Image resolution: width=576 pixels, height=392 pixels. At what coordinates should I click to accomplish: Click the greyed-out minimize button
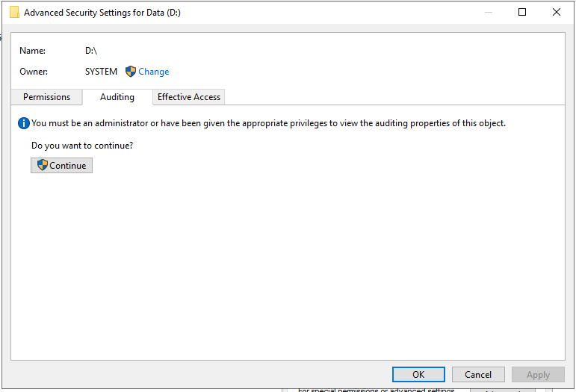[x=488, y=12]
